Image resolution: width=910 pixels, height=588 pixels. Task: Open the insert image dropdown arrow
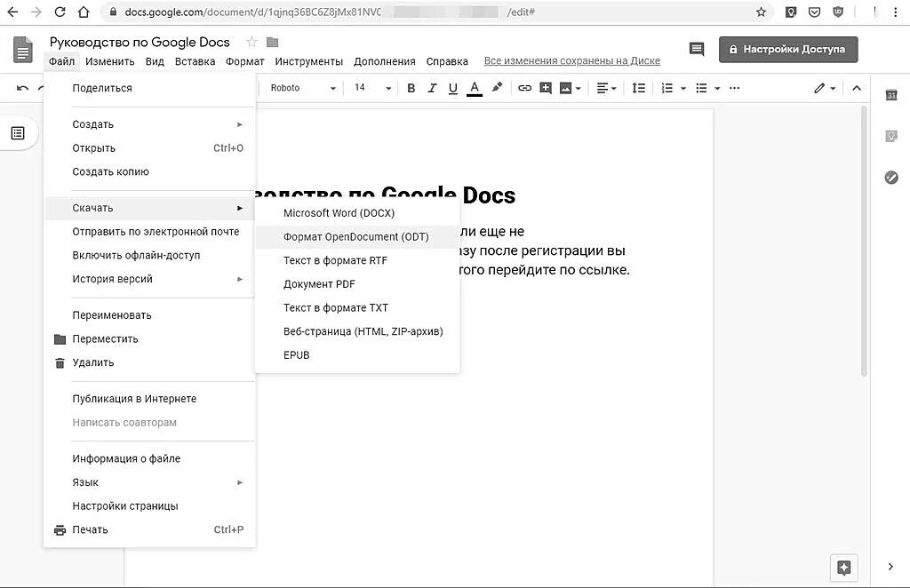coord(578,89)
